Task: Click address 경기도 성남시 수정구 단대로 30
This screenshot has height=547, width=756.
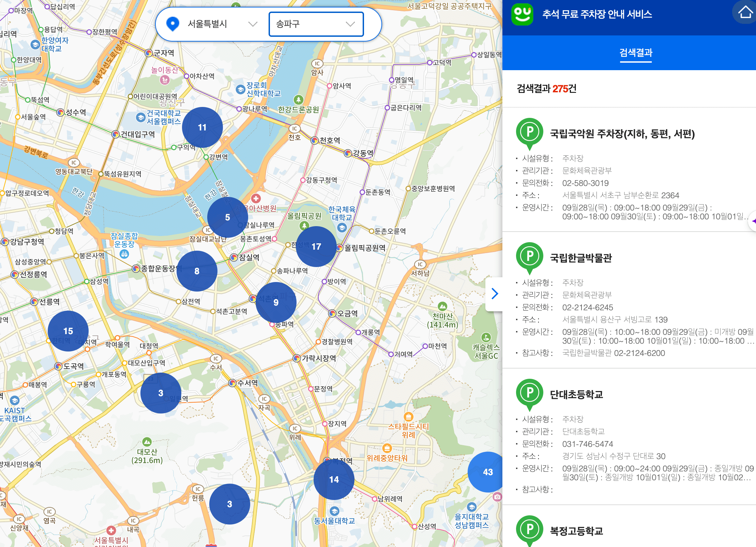Action: click(x=614, y=456)
